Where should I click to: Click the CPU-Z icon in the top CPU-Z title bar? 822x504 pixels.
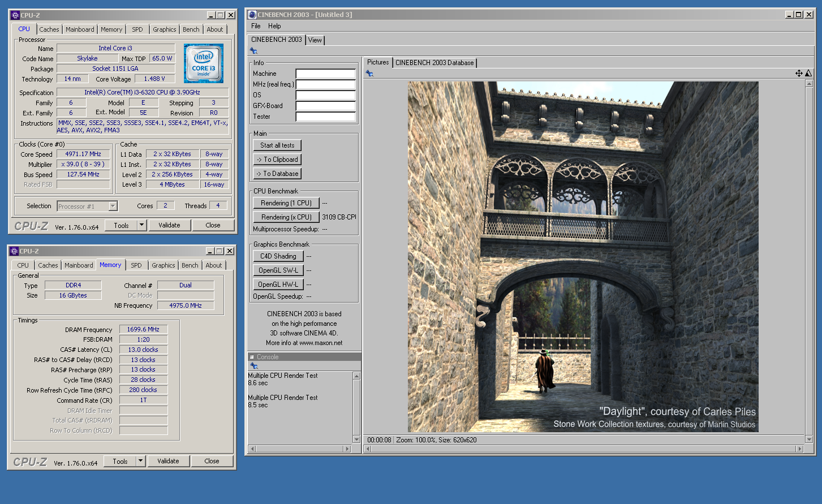pyautogui.click(x=15, y=15)
